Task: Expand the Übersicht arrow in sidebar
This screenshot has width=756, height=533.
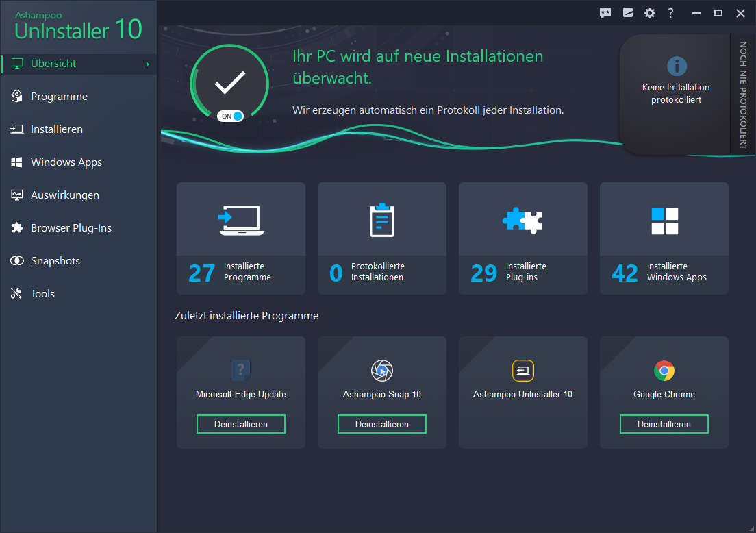Action: coord(147,64)
